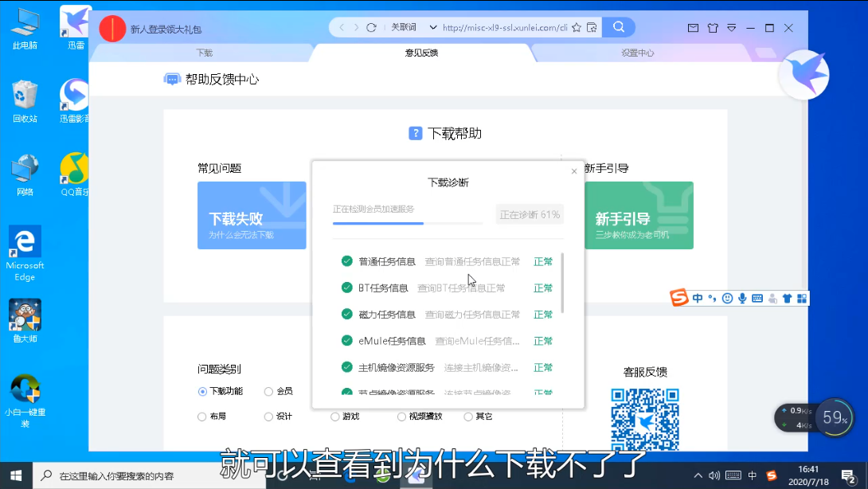This screenshot has width=868, height=489.
Task: Open the 新手引导 green card
Action: pos(639,216)
